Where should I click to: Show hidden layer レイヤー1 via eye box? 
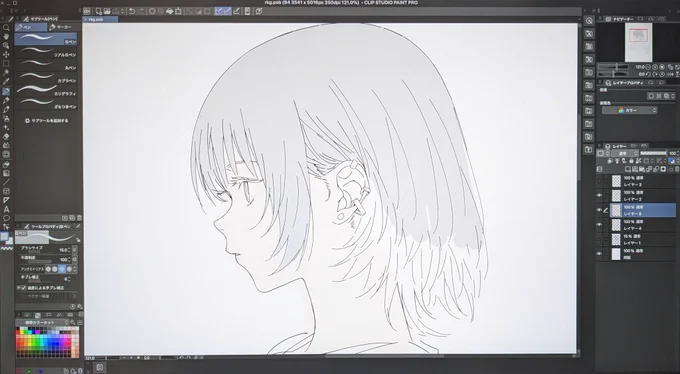(x=599, y=239)
